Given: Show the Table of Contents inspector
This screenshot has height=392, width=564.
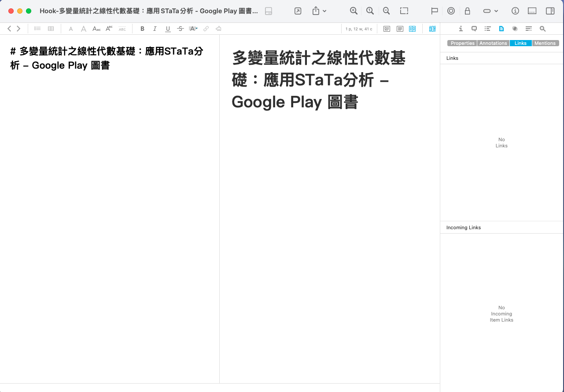Looking at the screenshot, I should click(x=488, y=29).
